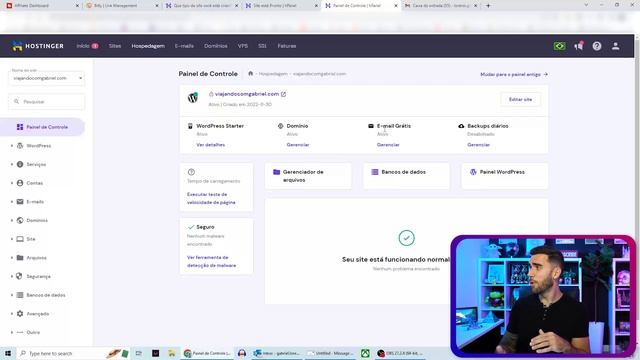Open the Domínios top menu
640x360 pixels.
pos(216,46)
